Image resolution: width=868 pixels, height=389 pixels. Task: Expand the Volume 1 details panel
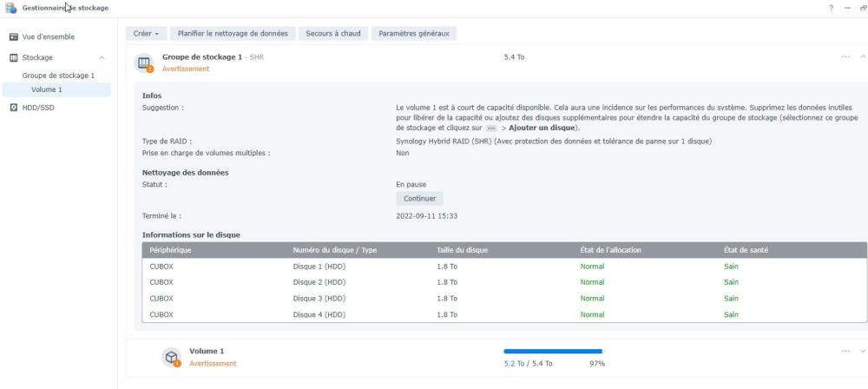coord(862,352)
